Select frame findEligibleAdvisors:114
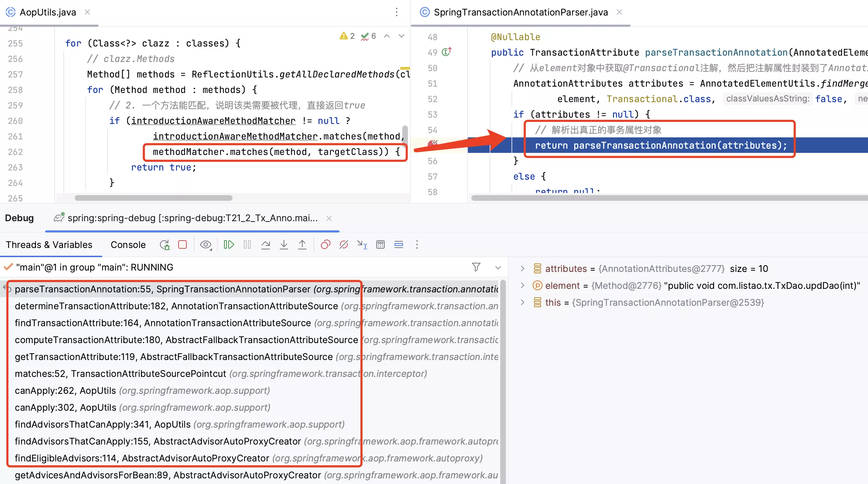 coord(249,458)
